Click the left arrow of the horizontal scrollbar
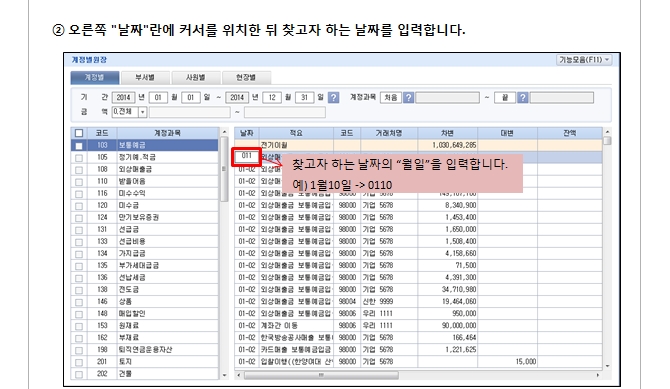The image size is (670, 389). pos(239,375)
